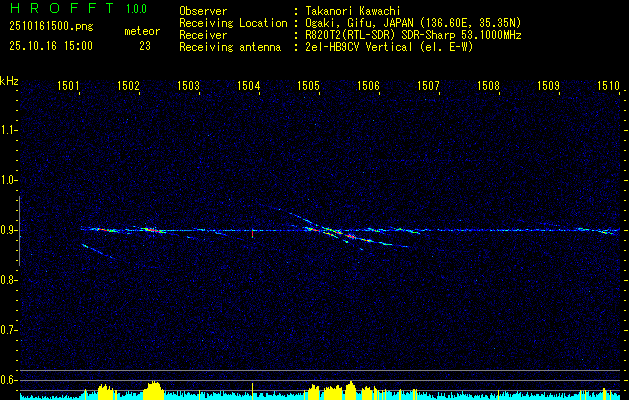Click the filename 2510161500.png
Screen dimensions: 629x400
tap(51, 27)
